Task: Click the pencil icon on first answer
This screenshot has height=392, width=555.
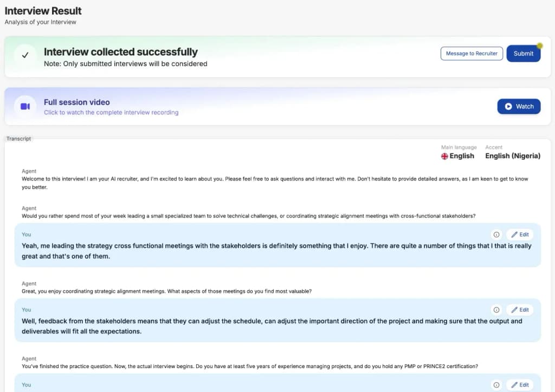Action: pos(514,234)
